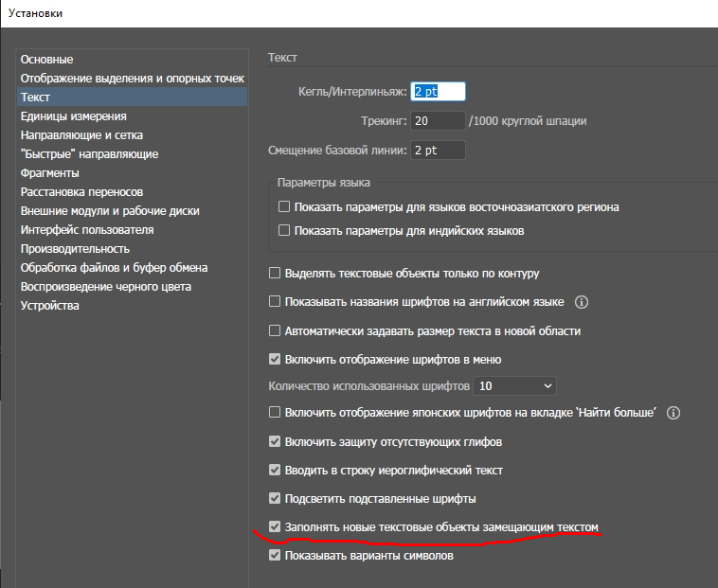Enable East Asian language options checkbox
Image resolution: width=718 pixels, height=588 pixels.
coord(284,206)
